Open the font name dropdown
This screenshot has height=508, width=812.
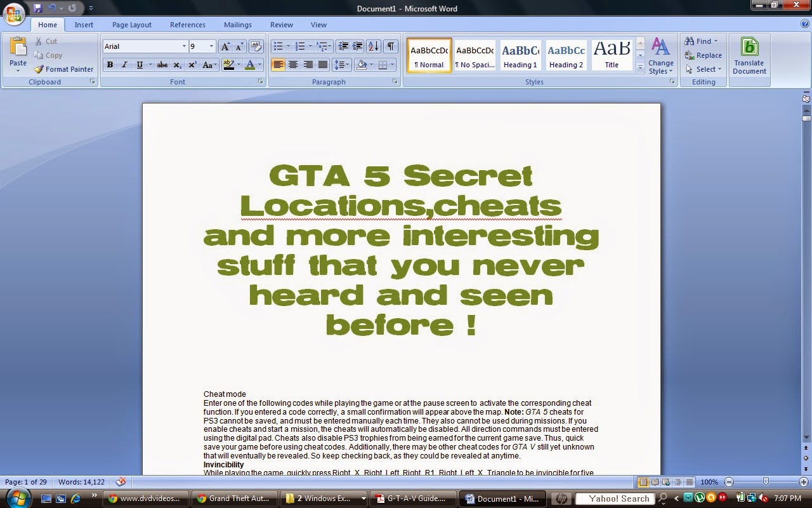pos(184,46)
